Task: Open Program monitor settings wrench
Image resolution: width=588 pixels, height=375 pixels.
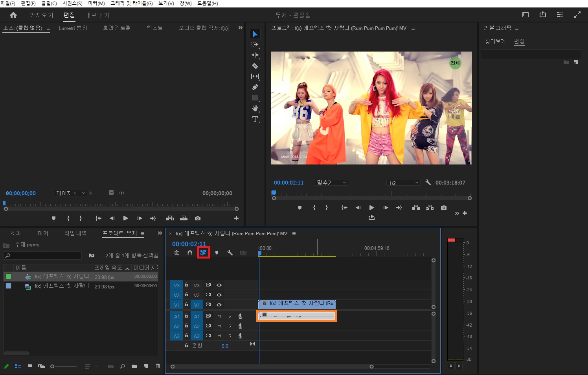Action: [x=428, y=183]
